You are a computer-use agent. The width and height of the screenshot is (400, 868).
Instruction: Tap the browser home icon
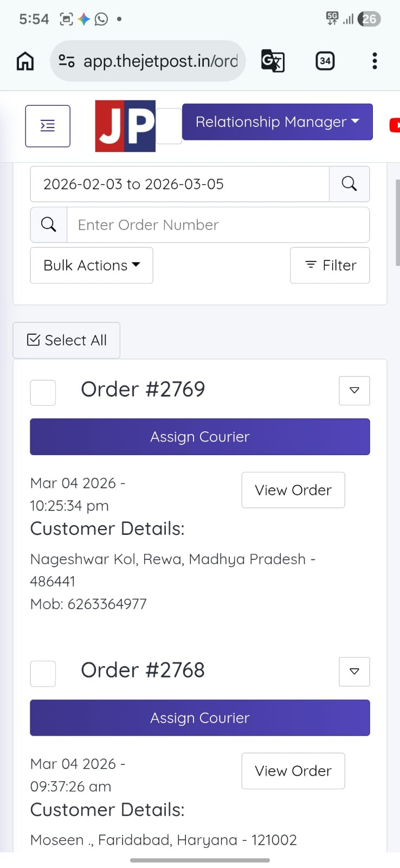pyautogui.click(x=25, y=61)
